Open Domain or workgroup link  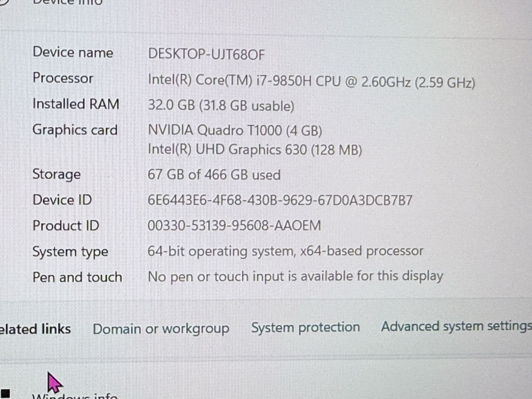[x=161, y=329]
